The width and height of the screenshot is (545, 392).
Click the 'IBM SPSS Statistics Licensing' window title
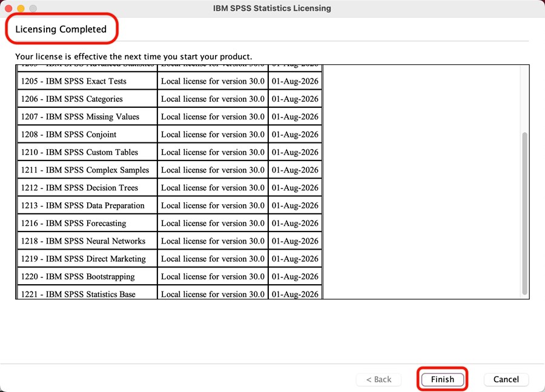(x=272, y=8)
